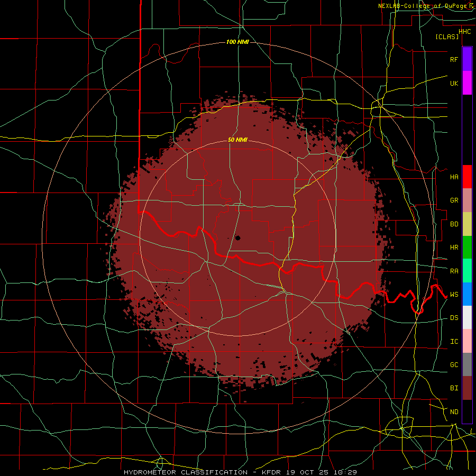Viewport: 476px width, 476px height.
Task: Click the GR pink legend swatch
Action: tap(467, 200)
